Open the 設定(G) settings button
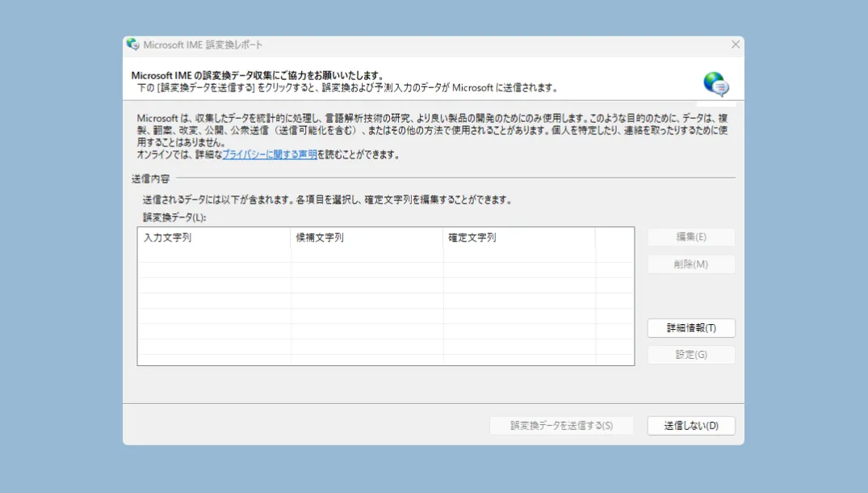 [691, 355]
